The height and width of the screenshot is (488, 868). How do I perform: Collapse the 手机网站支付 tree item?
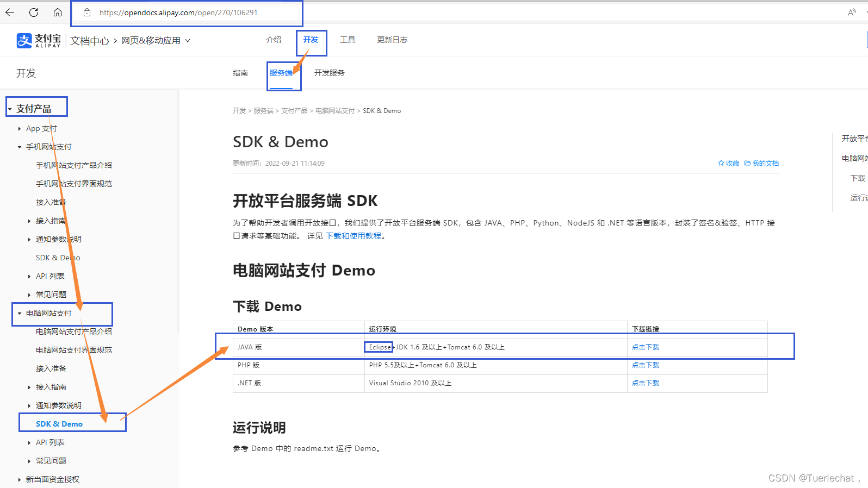coord(20,147)
